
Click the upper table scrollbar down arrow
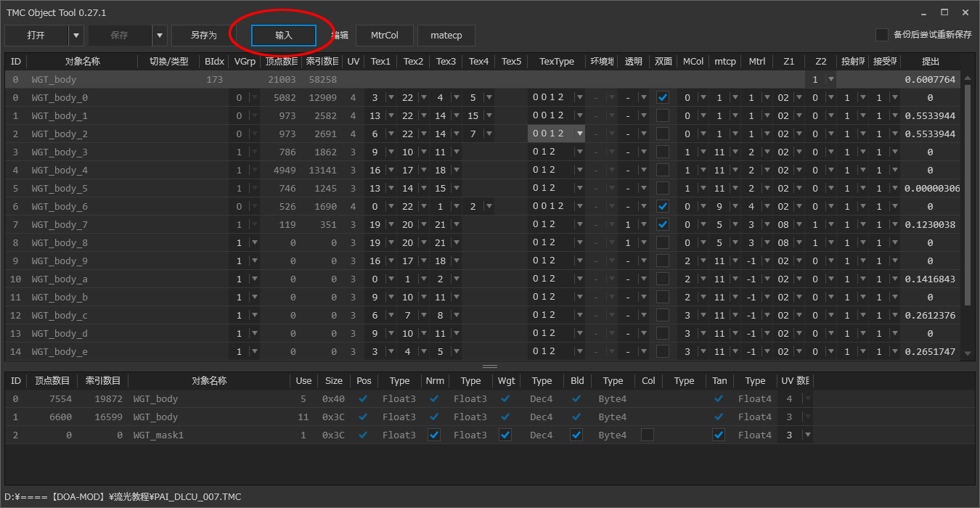coord(967,354)
